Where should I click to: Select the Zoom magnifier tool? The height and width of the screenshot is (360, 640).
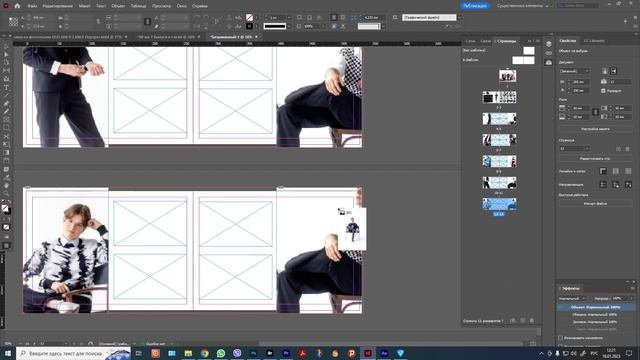[6, 193]
